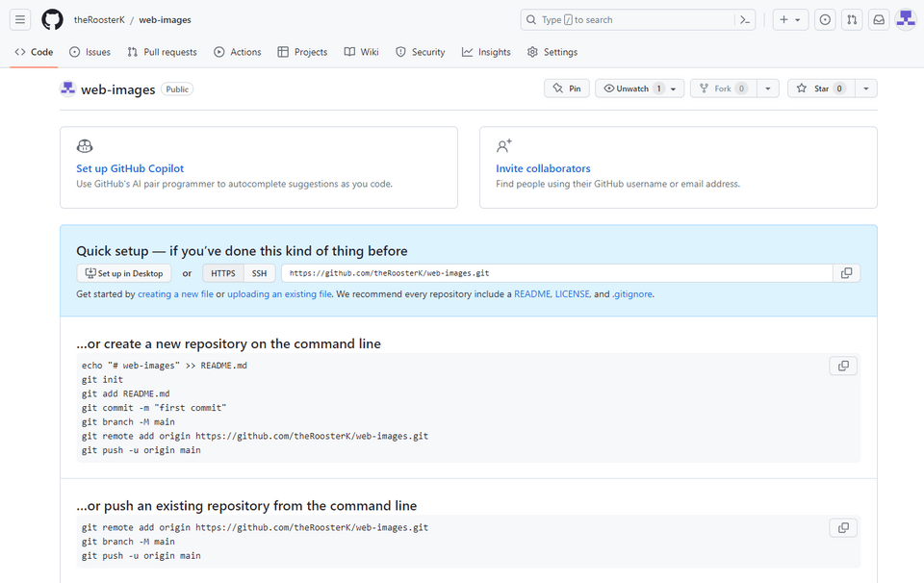Open the command palette icon in search bar
The height and width of the screenshot is (583, 924).
click(x=745, y=19)
